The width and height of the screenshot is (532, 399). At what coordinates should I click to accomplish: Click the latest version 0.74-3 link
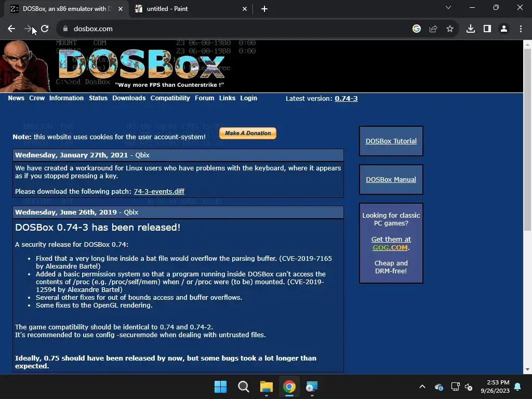[346, 98]
